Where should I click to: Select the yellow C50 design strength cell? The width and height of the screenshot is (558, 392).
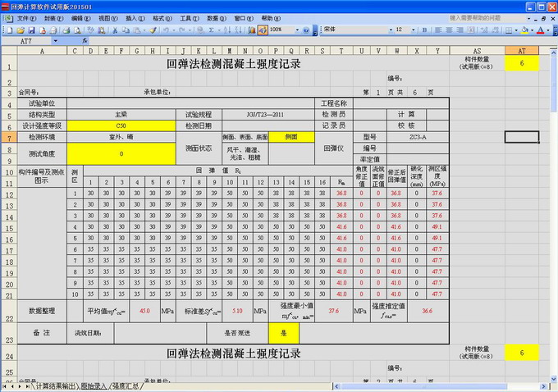[121, 125]
